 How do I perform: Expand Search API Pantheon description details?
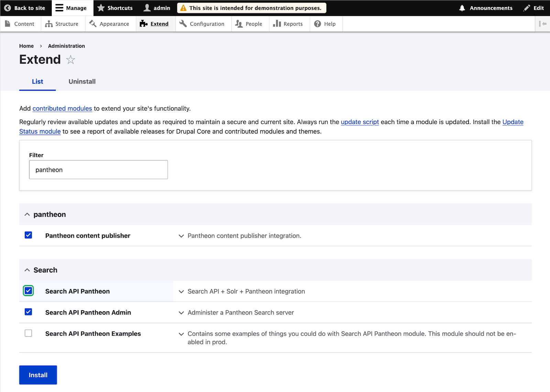(x=181, y=291)
